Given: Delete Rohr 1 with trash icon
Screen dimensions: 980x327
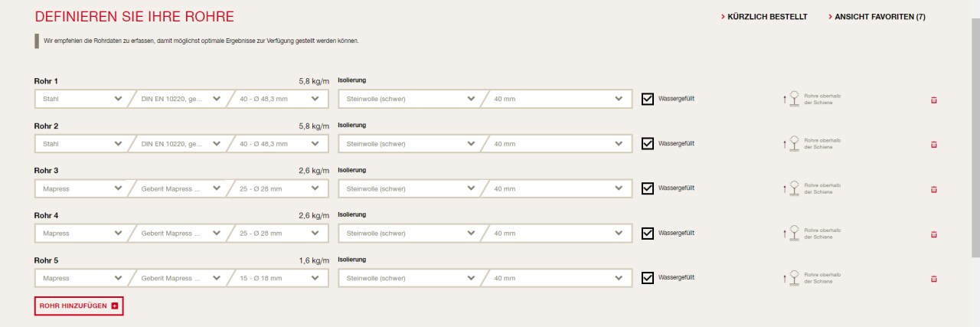Looking at the screenshot, I should click(x=933, y=100).
